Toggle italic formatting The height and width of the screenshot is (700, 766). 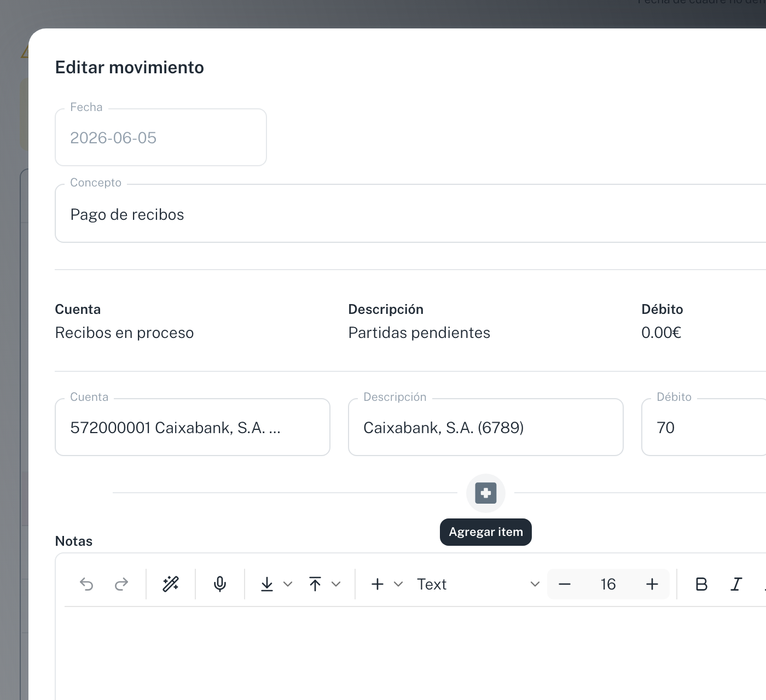pyautogui.click(x=736, y=584)
